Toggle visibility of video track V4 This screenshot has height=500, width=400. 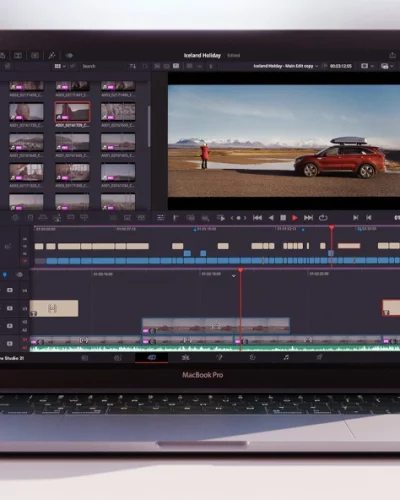pos(10,290)
